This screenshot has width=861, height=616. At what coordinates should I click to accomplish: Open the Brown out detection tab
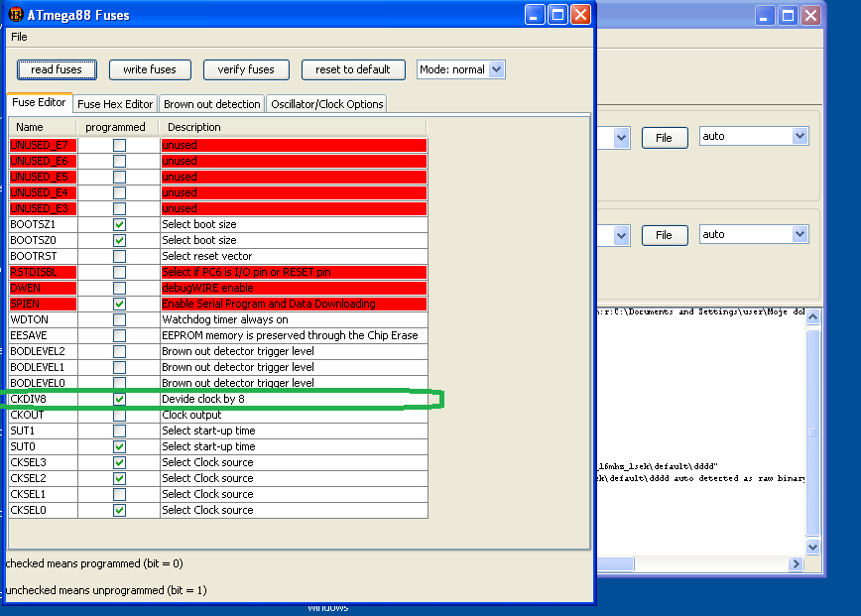click(212, 104)
